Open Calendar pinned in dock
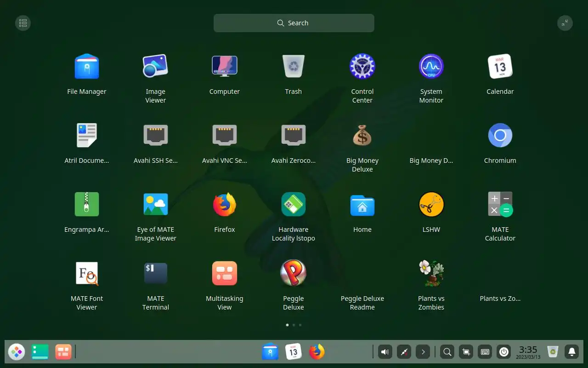This screenshot has width=588, height=368. click(x=294, y=352)
